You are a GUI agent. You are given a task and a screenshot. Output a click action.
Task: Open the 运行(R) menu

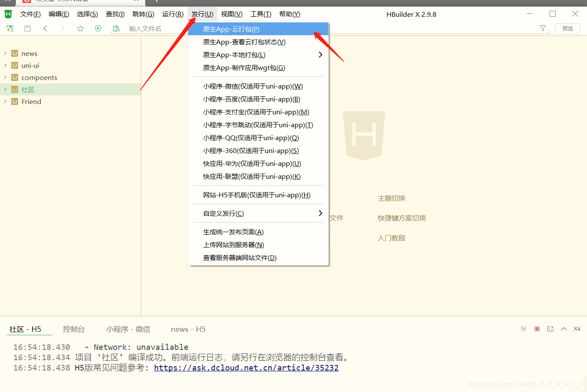click(x=173, y=14)
